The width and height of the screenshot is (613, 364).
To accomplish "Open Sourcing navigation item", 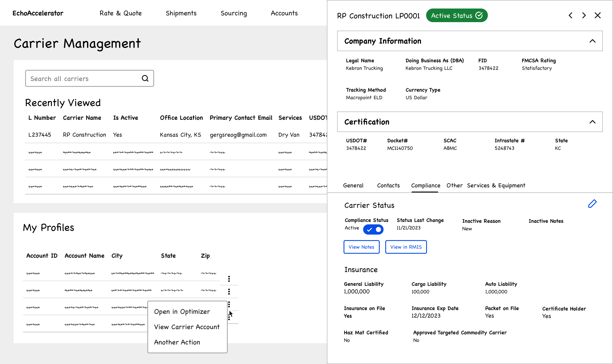I will 234,13.
